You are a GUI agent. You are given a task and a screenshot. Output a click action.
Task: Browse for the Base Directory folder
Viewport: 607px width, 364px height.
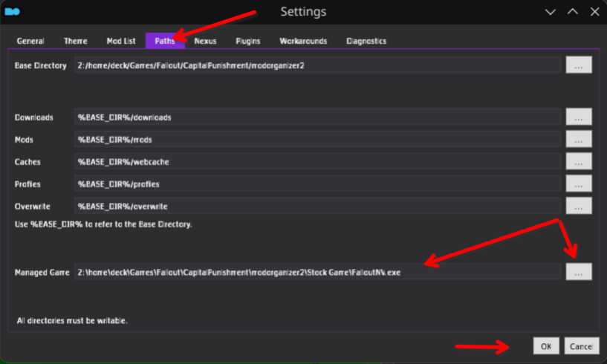(x=578, y=65)
